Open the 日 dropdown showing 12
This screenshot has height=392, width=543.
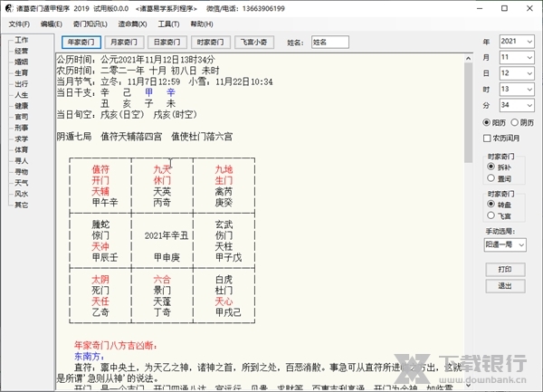pyautogui.click(x=517, y=73)
